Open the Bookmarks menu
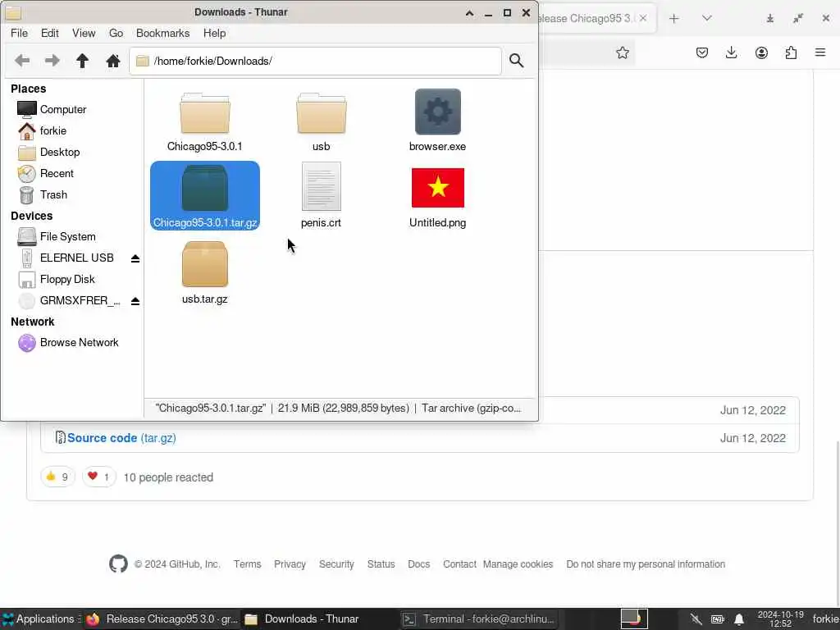This screenshot has height=630, width=840. tap(163, 33)
